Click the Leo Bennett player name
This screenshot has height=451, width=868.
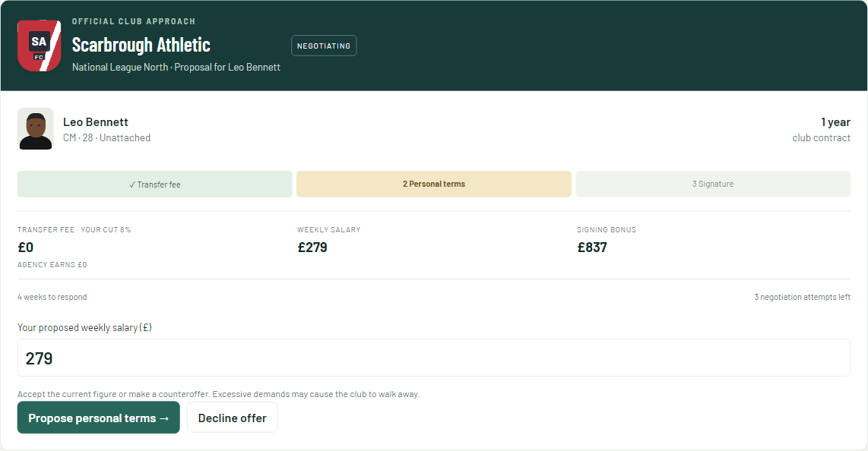click(96, 122)
